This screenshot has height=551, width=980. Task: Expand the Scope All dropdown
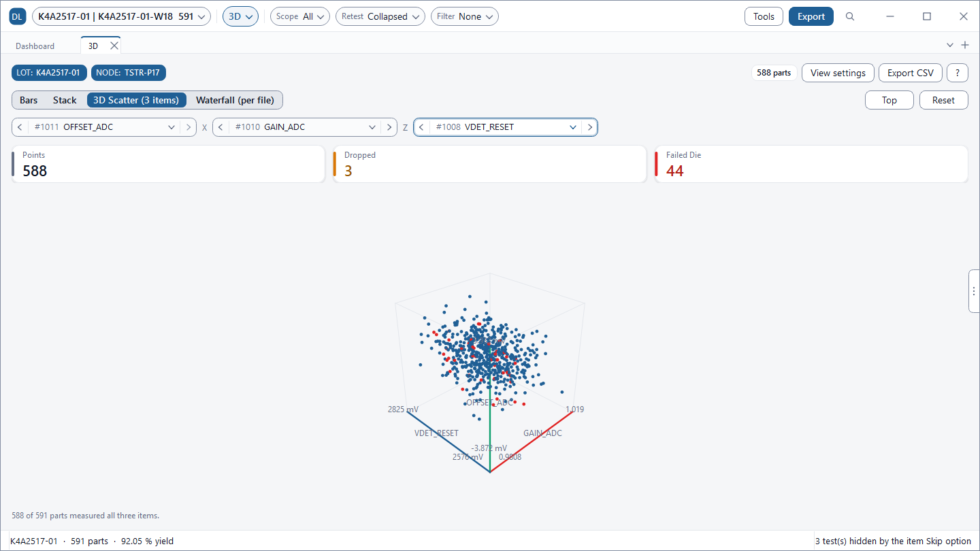(300, 16)
